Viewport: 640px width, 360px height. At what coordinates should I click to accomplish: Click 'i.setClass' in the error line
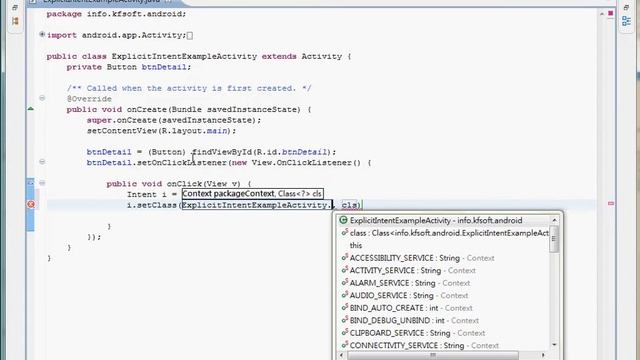151,205
